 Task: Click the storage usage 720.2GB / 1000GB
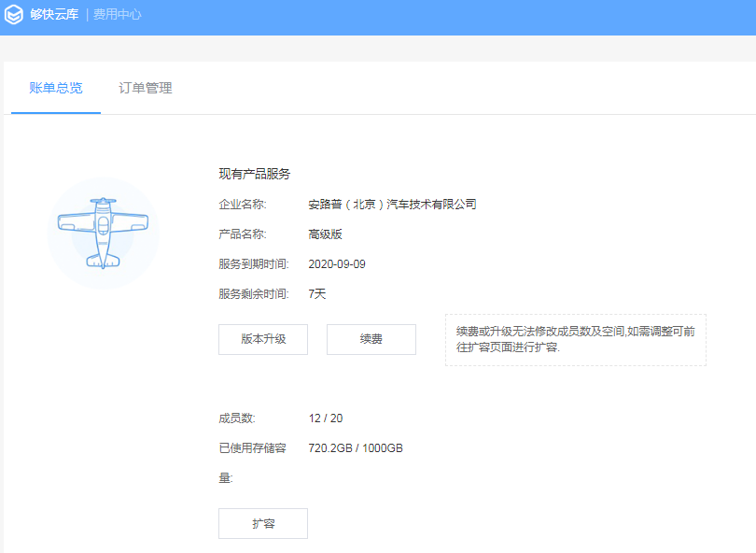tap(356, 448)
